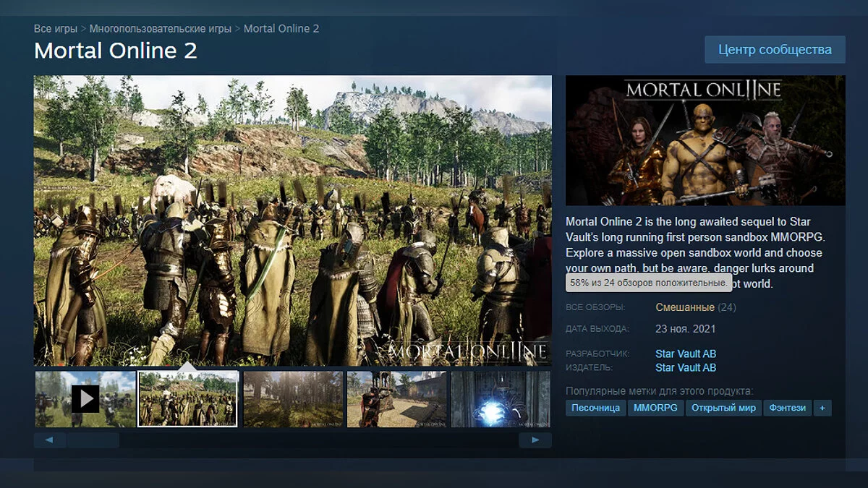Click the Популярные метки для этого продукта heading
This screenshot has height=488, width=868.
[x=660, y=391]
